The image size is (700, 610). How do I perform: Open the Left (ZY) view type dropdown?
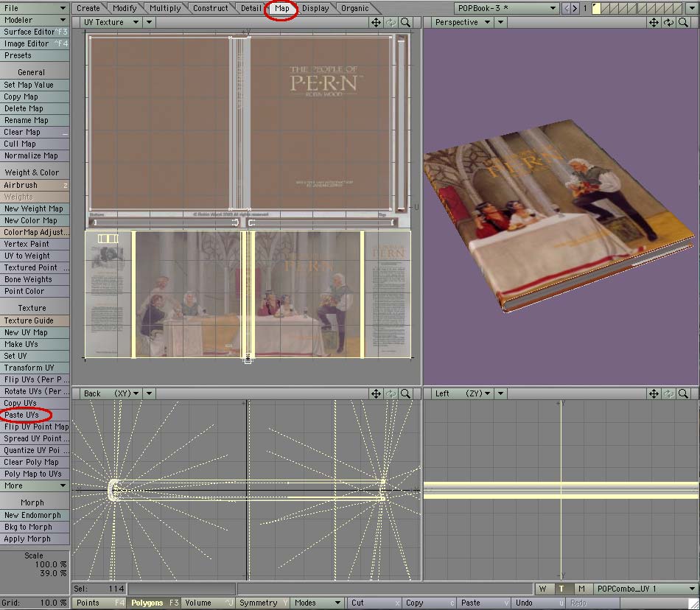[x=462, y=393]
